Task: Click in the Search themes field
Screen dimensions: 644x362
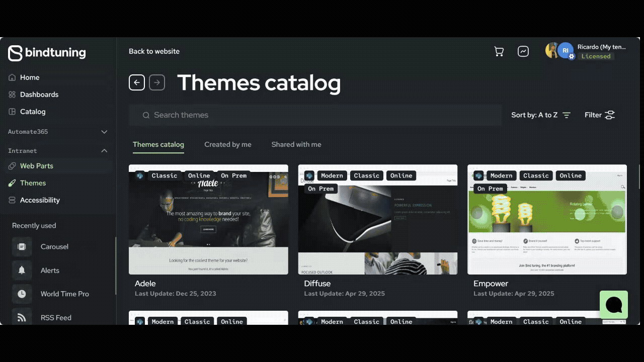Action: (x=315, y=115)
